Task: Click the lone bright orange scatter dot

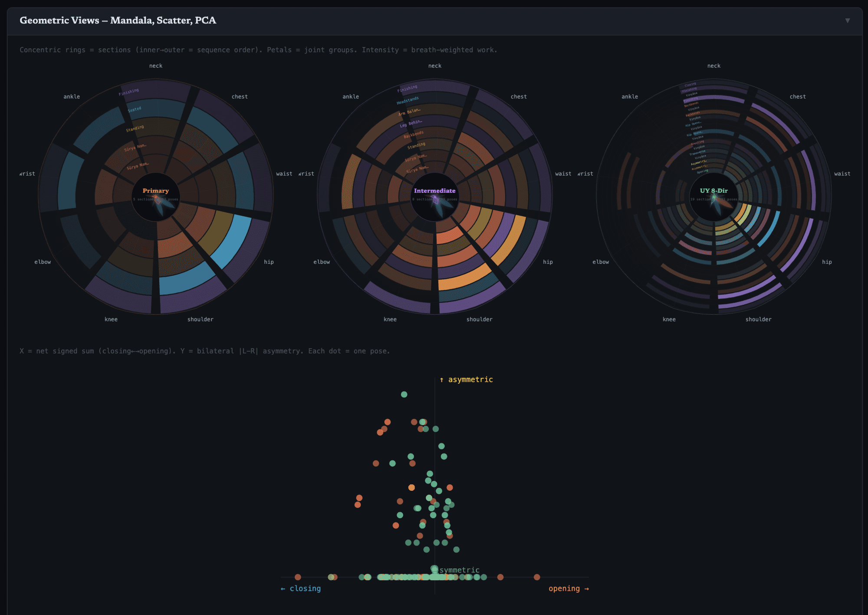Action: pos(411,488)
